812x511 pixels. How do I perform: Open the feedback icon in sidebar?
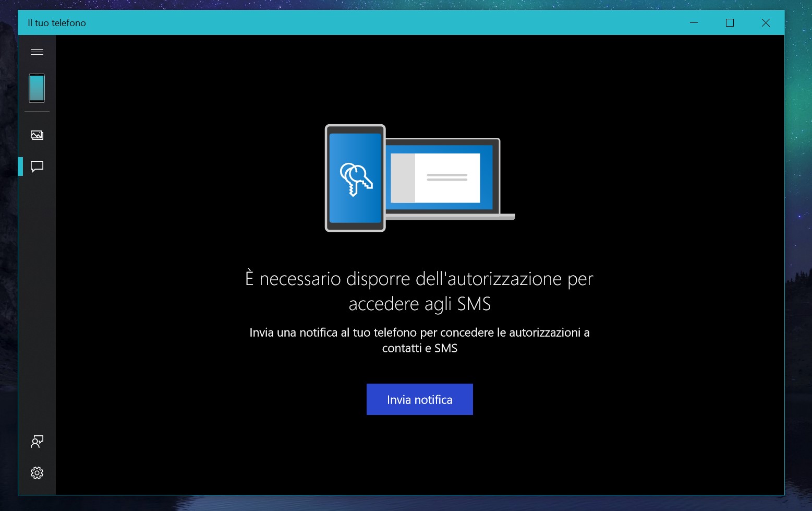(x=37, y=442)
